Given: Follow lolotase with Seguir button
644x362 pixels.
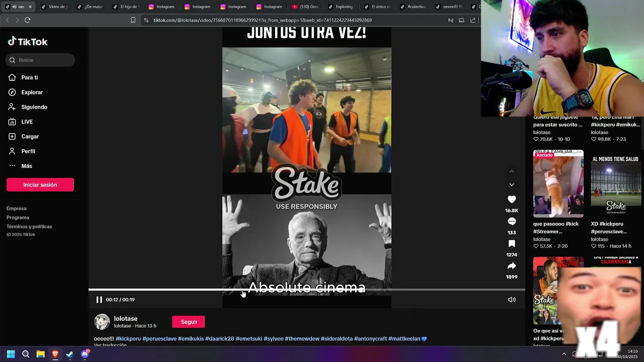Looking at the screenshot, I should [189, 322].
